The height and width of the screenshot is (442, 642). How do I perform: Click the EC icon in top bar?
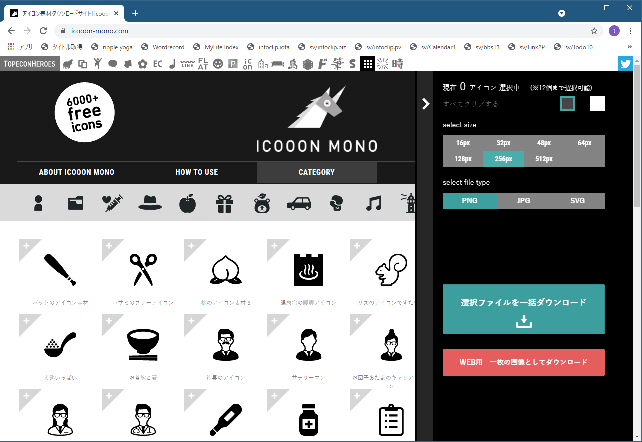click(x=158, y=64)
